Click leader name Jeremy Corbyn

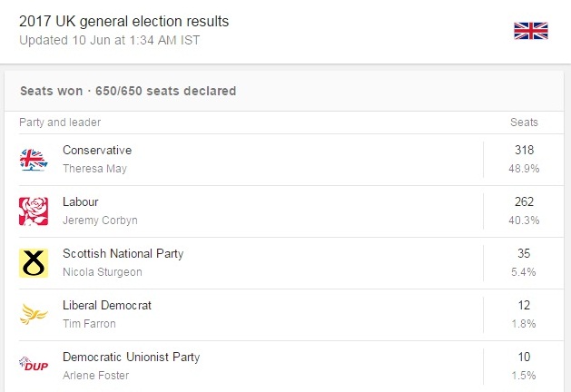pyautogui.click(x=98, y=220)
